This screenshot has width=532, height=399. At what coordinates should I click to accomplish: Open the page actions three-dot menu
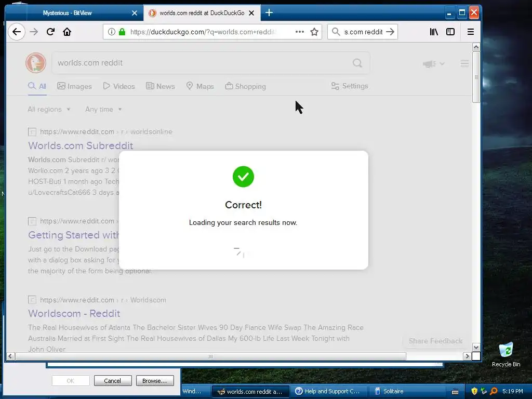pos(300,32)
